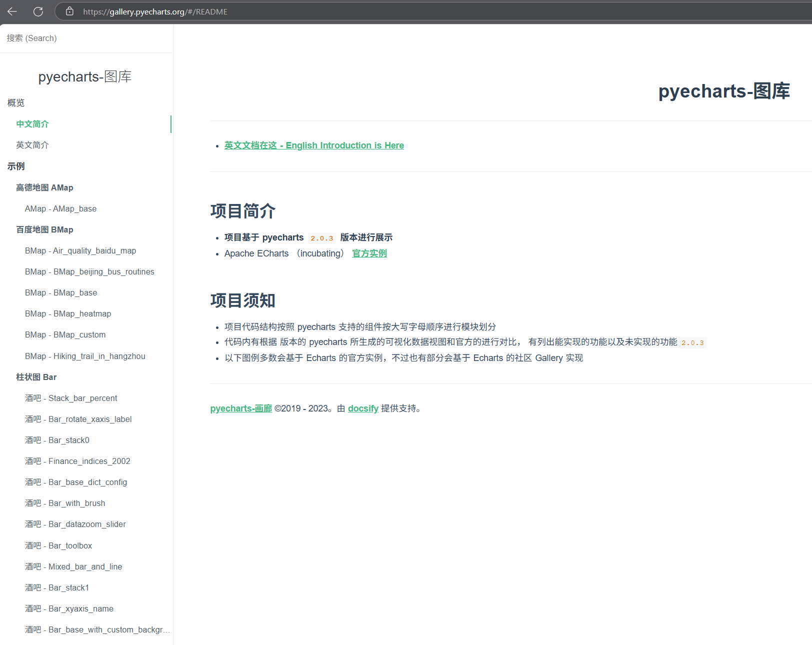Viewport: 812px width, 645px height.
Task: Open BMap - BMap_base example
Action: (61, 292)
